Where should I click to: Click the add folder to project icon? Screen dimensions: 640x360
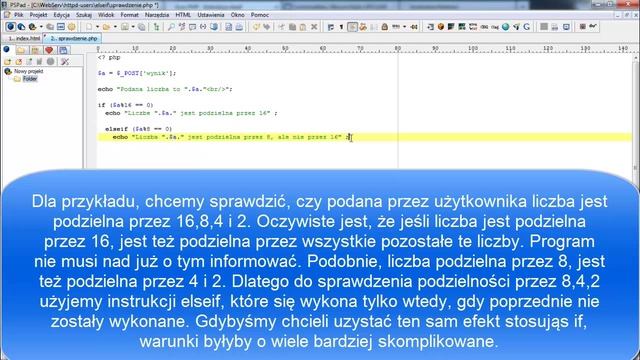(7, 62)
